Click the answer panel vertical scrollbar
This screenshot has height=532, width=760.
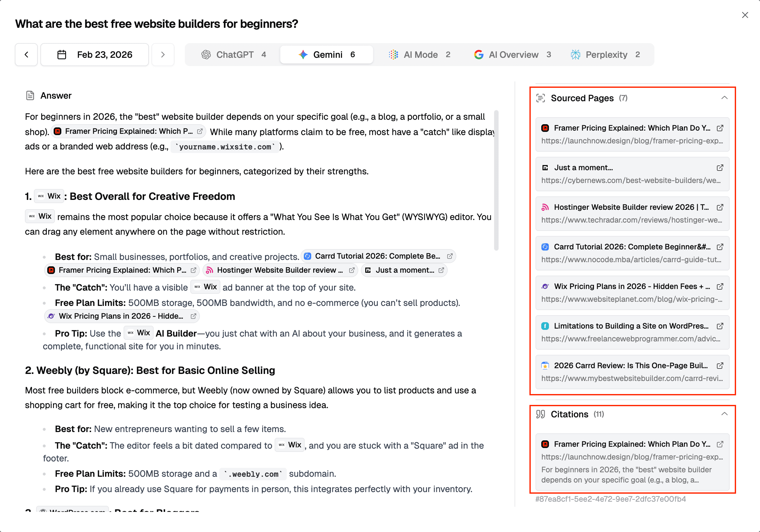pyautogui.click(x=496, y=180)
